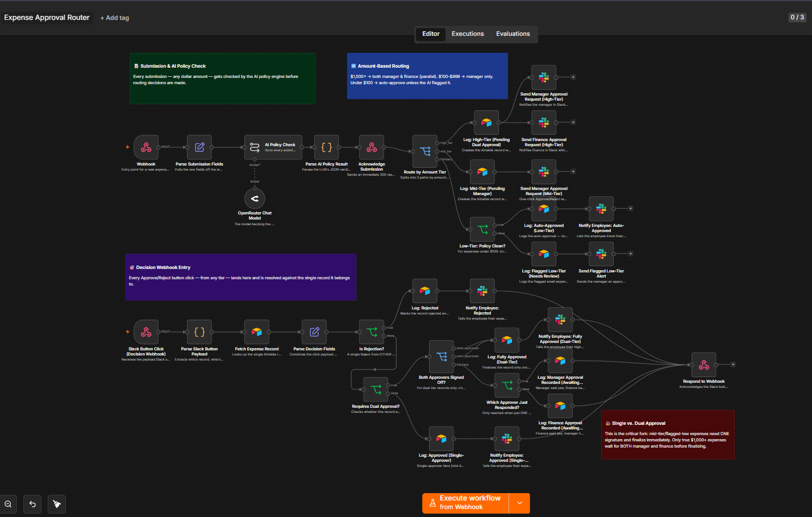The image size is (812, 517).
Task: Select the Fetch Expense Record Airtable node
Action: (257, 332)
